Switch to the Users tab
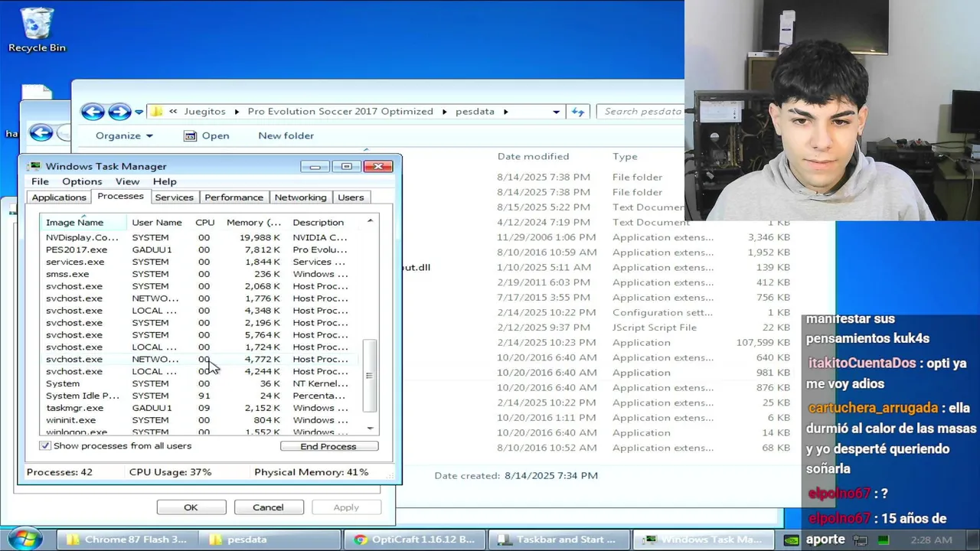The height and width of the screenshot is (551, 980). tap(351, 197)
